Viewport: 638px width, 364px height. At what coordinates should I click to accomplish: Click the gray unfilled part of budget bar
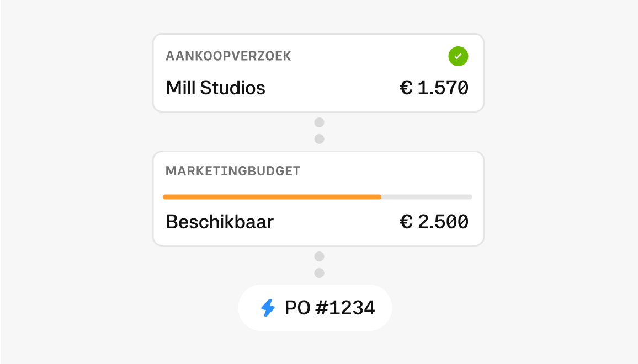point(426,196)
